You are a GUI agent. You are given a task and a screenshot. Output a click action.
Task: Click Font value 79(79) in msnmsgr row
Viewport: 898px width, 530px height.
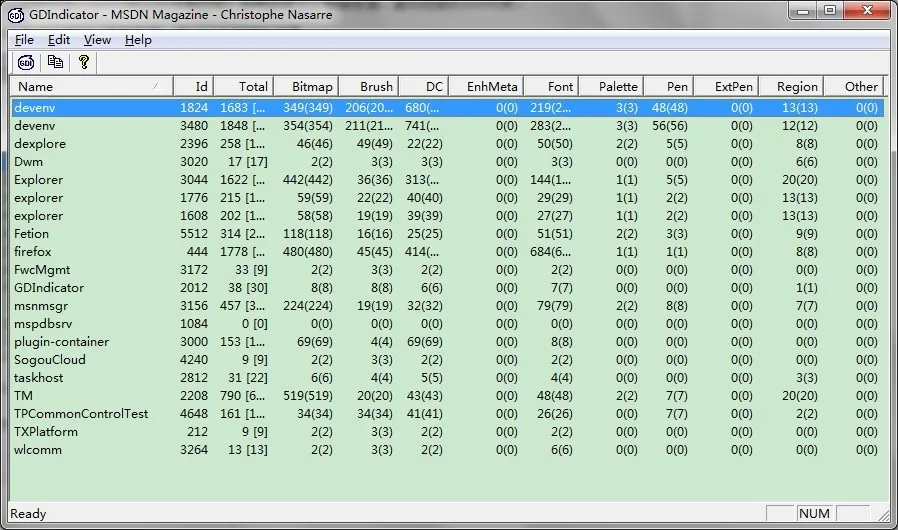click(555, 306)
